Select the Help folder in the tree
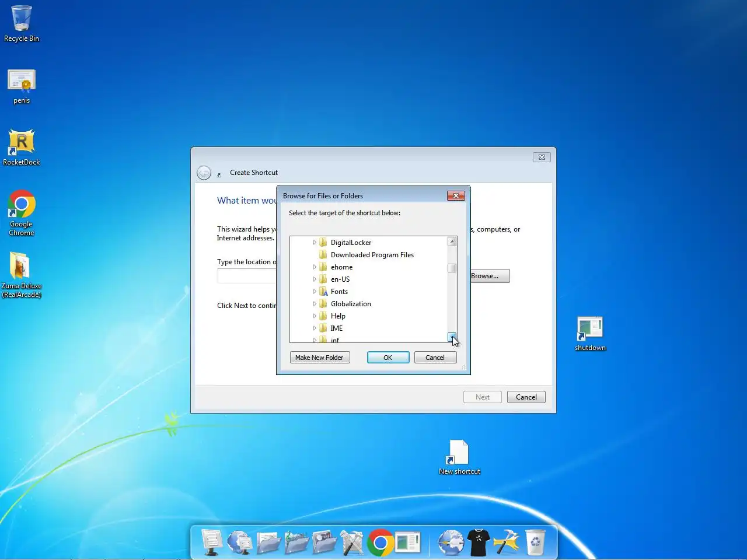The image size is (747, 560). click(x=338, y=316)
